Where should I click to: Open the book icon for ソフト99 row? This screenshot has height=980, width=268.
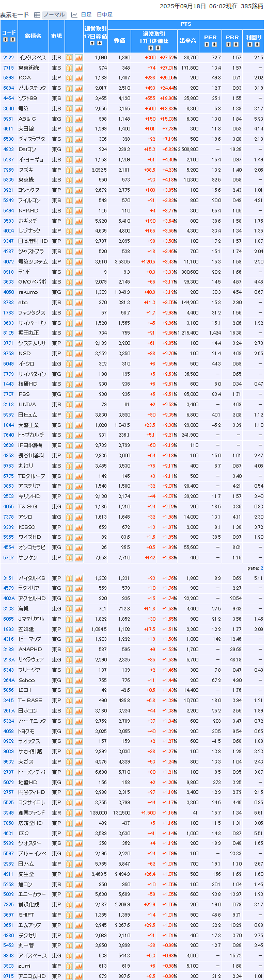pyautogui.click(x=69, y=98)
